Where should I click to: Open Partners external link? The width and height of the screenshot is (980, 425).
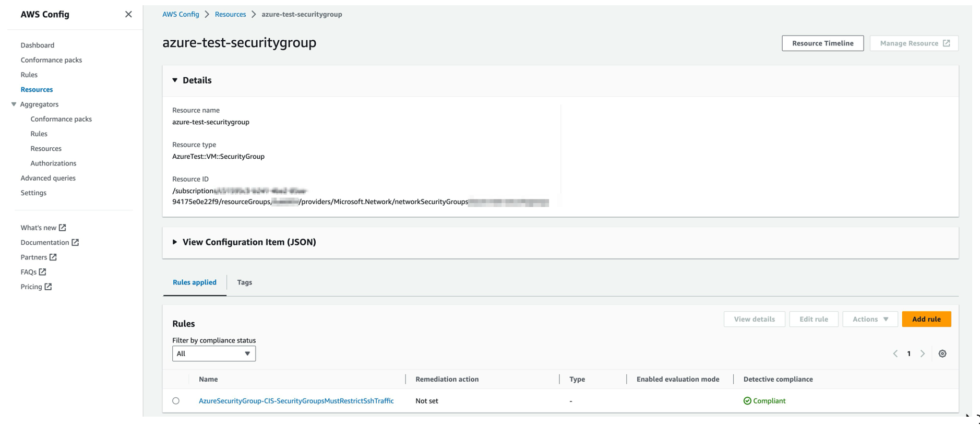(39, 257)
